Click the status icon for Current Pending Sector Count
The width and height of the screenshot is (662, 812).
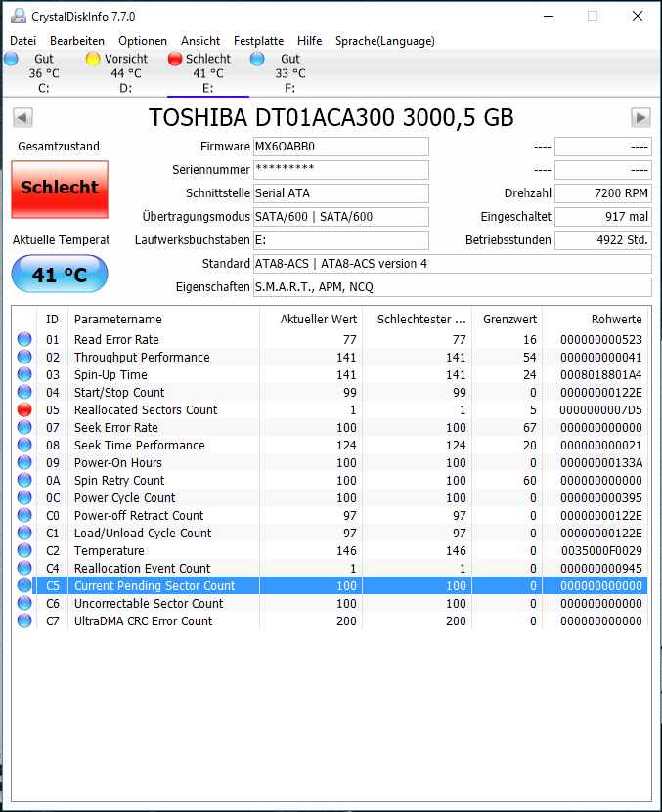[24, 585]
